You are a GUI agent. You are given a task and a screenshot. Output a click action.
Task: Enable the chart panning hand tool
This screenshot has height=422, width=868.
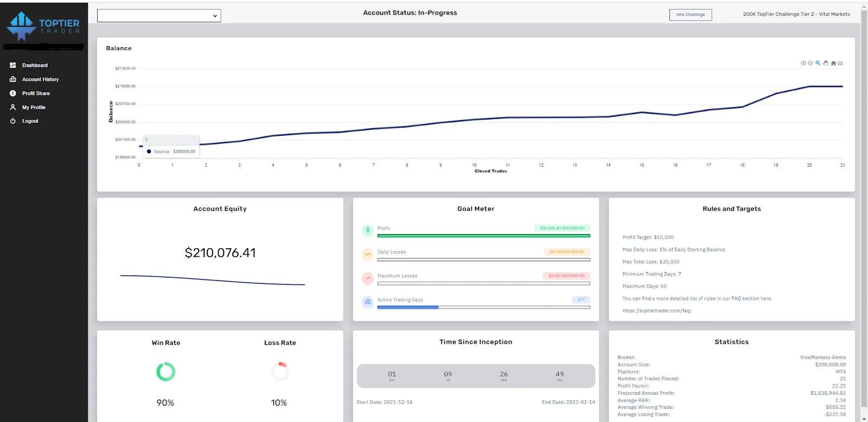[x=826, y=63]
